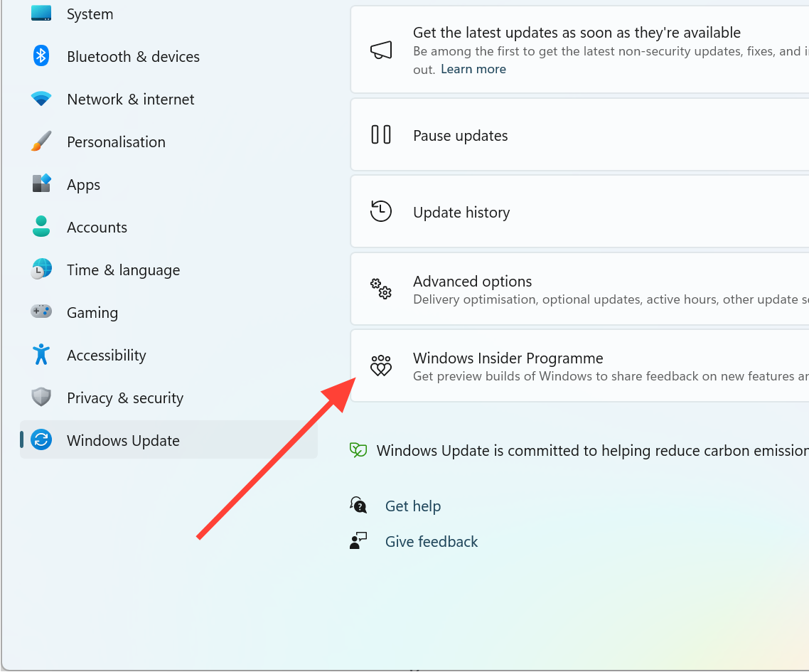
Task: Click the Wi-Fi network icon
Action: 41,98
